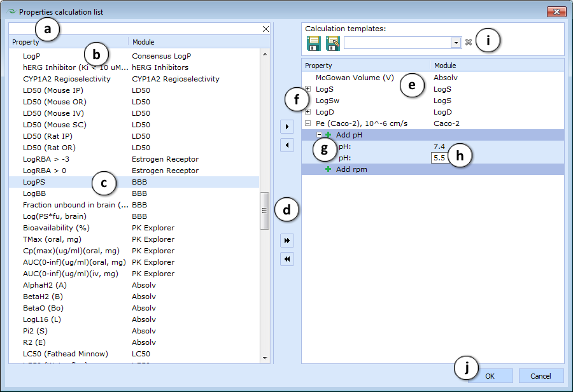Select LogRBA > -3 property

[x=134, y=159]
